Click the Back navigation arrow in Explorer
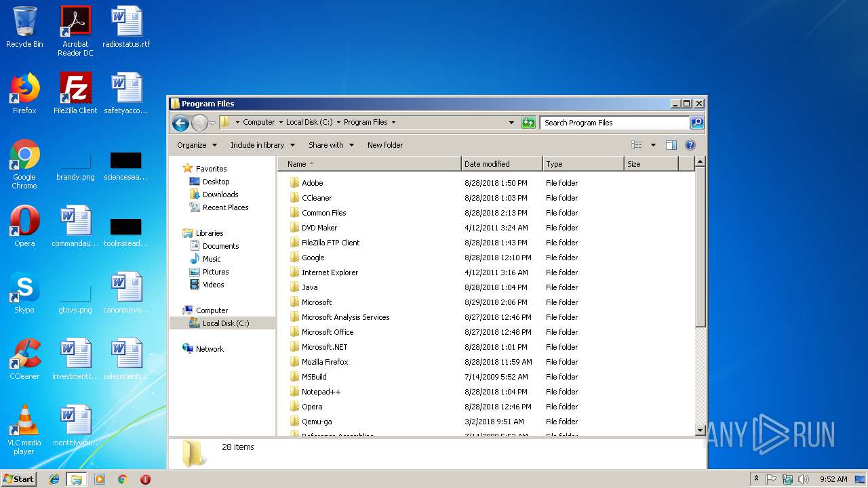 (x=180, y=123)
